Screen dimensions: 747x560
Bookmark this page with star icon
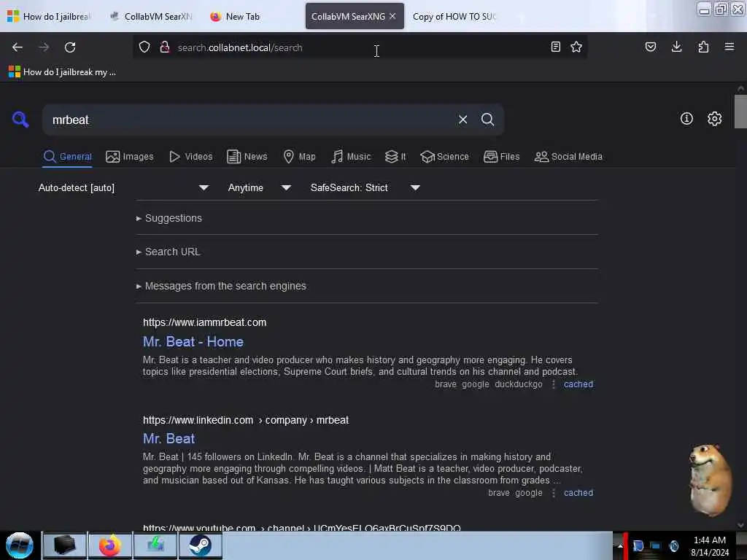click(x=576, y=47)
